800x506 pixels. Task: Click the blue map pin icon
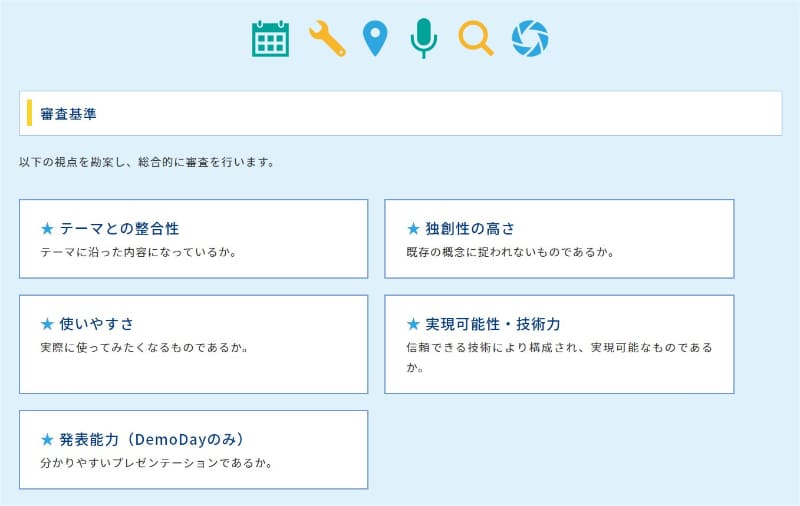pos(375,39)
